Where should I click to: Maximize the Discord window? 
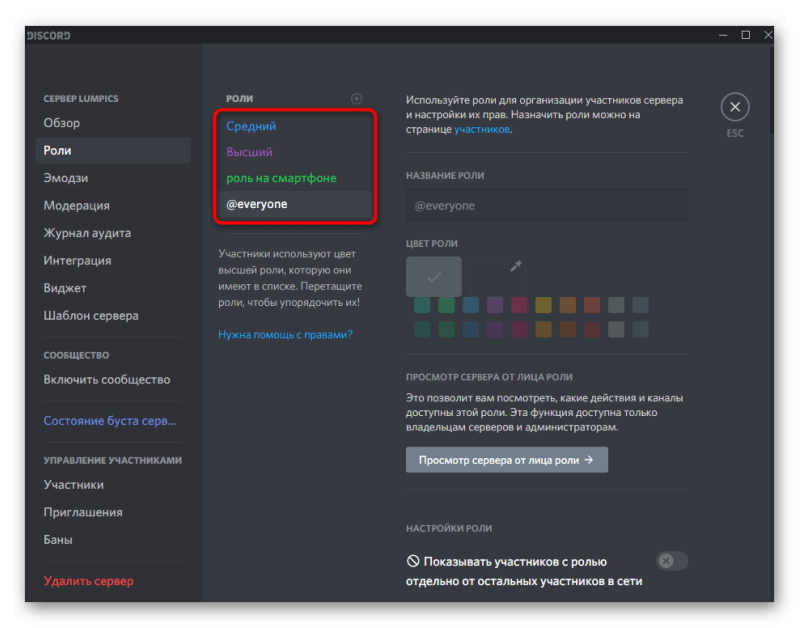(x=745, y=35)
